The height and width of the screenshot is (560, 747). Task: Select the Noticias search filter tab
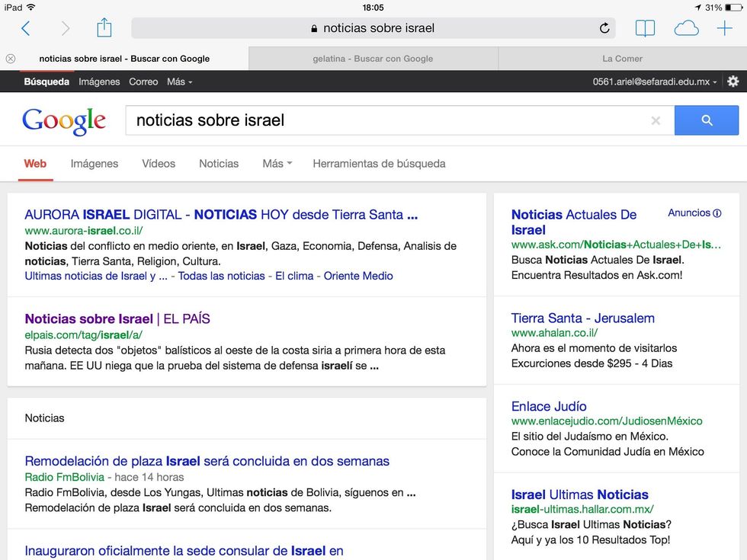click(219, 164)
